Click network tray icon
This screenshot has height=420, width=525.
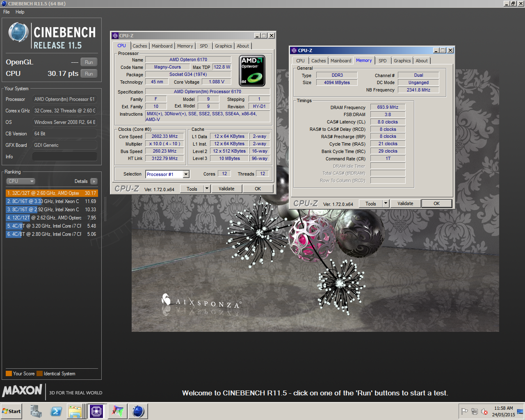click(475, 411)
